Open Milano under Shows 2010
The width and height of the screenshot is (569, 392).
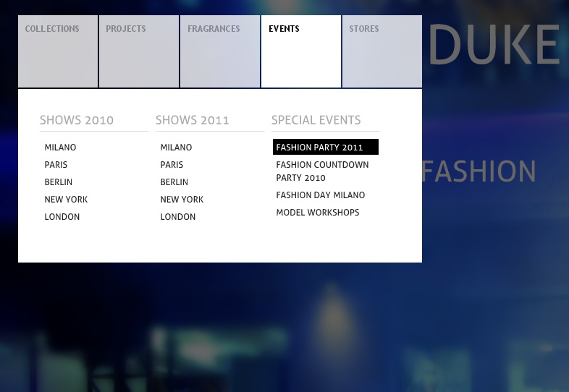(x=60, y=148)
